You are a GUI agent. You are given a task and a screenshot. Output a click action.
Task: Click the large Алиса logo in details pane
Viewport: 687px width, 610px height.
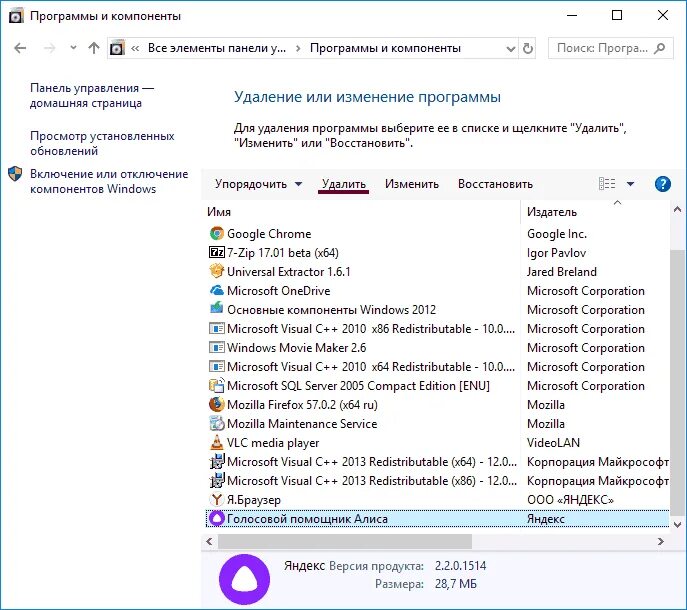tap(244, 579)
